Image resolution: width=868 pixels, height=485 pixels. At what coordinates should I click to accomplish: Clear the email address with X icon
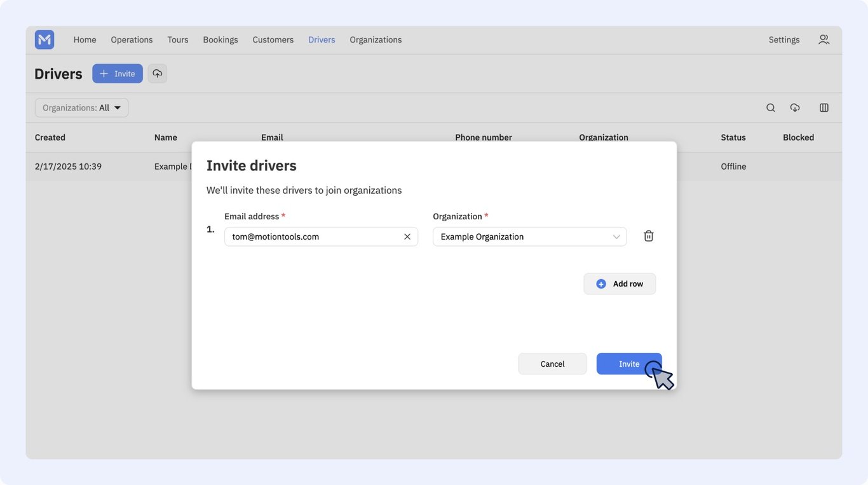click(x=407, y=236)
